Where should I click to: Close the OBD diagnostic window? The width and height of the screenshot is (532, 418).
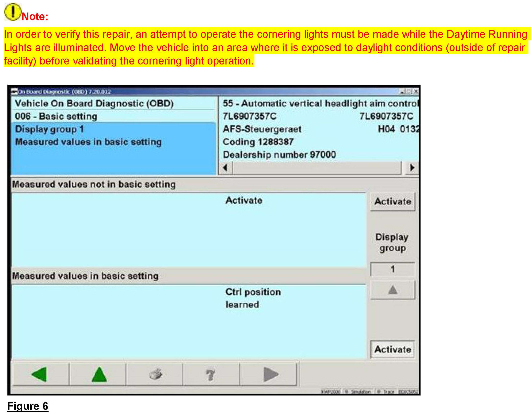[x=416, y=91]
